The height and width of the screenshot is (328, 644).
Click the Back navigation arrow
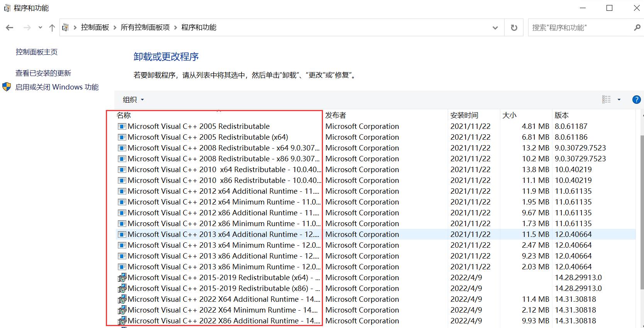pos(10,27)
